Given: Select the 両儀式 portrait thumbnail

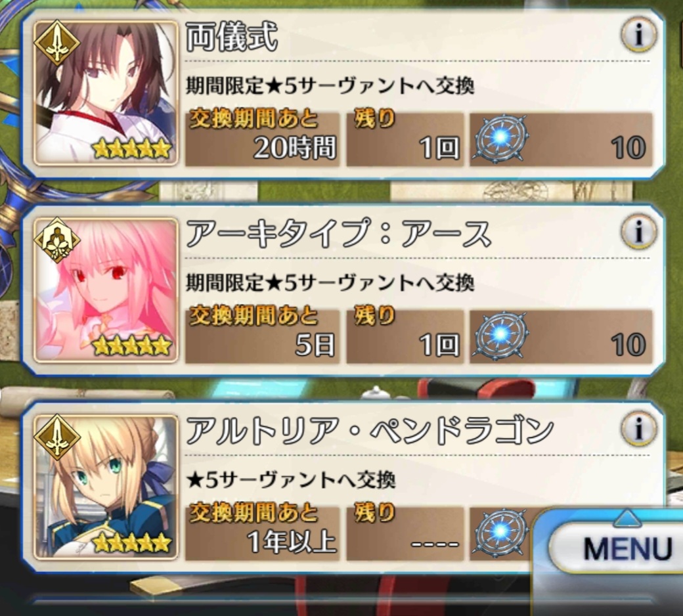Looking at the screenshot, I should (106, 93).
